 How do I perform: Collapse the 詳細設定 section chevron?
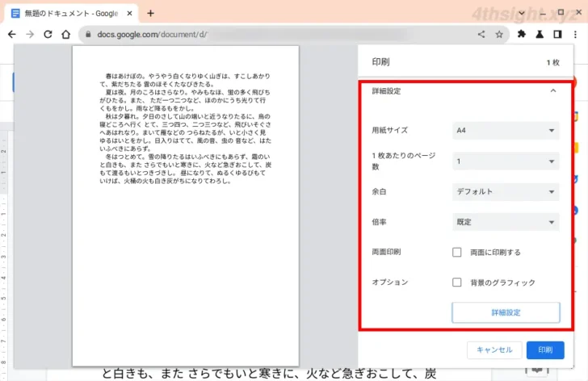pos(553,91)
